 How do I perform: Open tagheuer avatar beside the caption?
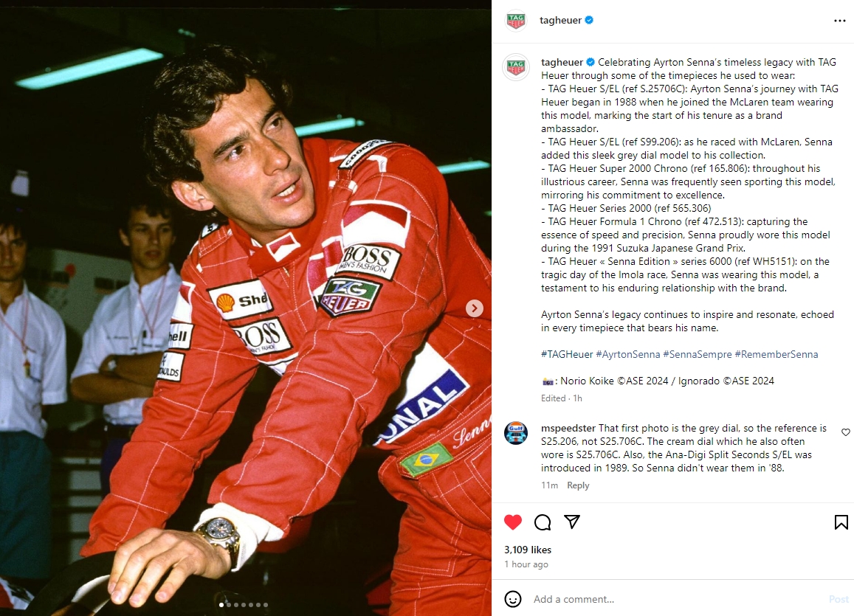[515, 67]
